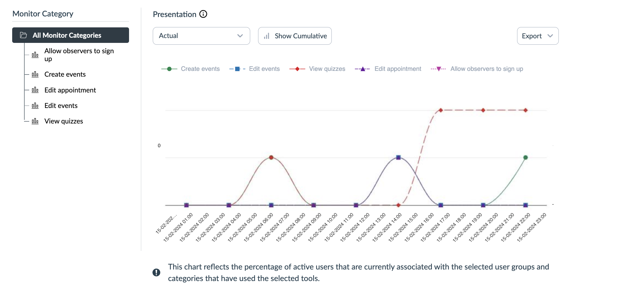Open the Edit events category
This screenshot has height=292, width=644.
(61, 106)
